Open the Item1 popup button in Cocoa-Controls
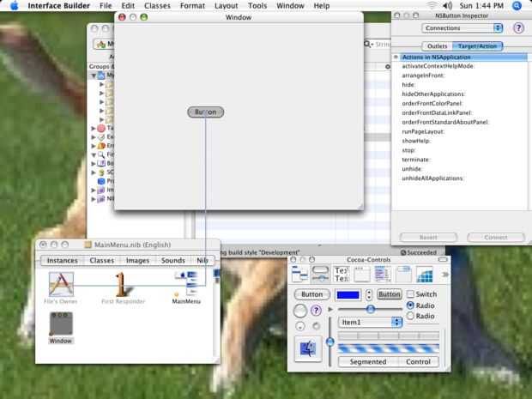The height and width of the screenshot is (399, 532). click(370, 322)
